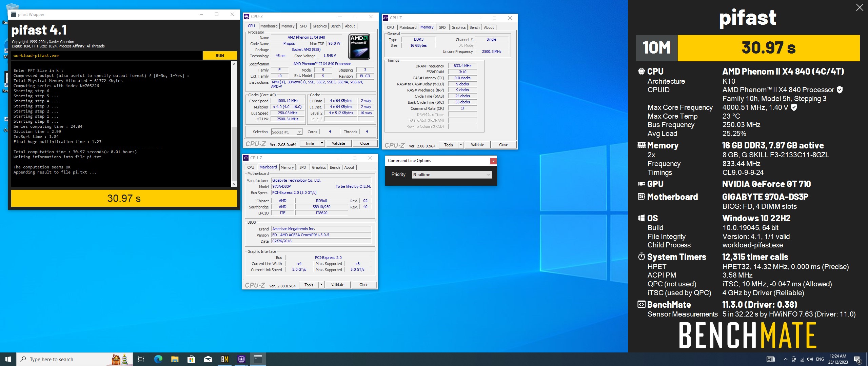Click Validate in the Mainboard CPU-Z window

338,285
